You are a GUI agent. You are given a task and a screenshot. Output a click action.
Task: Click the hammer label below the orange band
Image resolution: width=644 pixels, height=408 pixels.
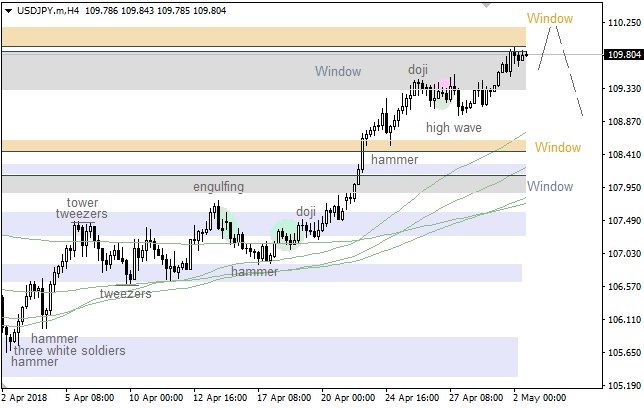point(394,159)
